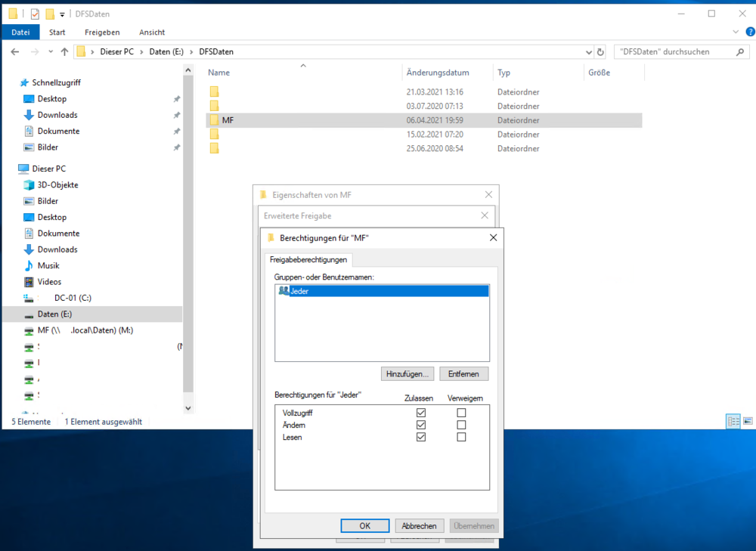The image size is (756, 551).
Task: Open the Datei menu
Action: coord(20,33)
